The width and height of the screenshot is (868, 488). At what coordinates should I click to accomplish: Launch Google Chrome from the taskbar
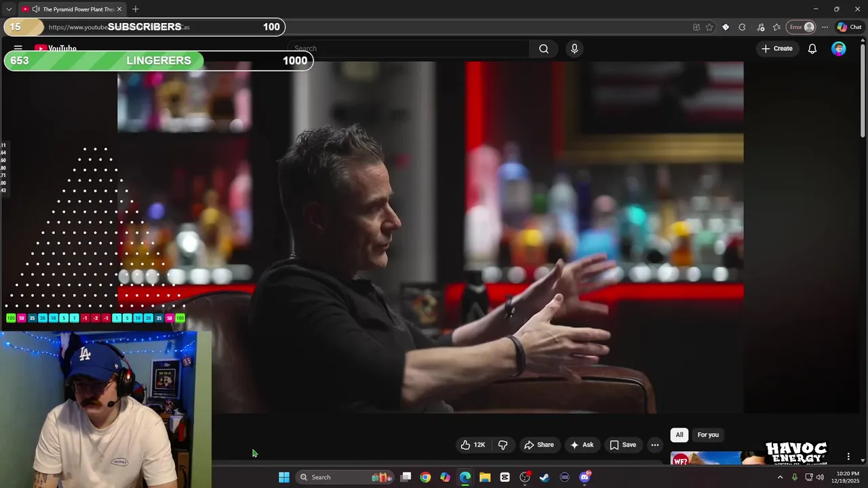coord(425,477)
